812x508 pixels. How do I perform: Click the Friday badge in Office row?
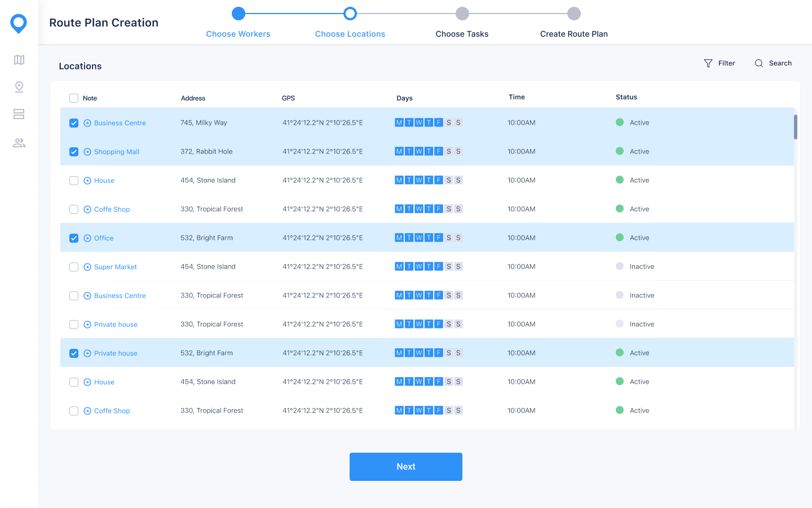[439, 238]
